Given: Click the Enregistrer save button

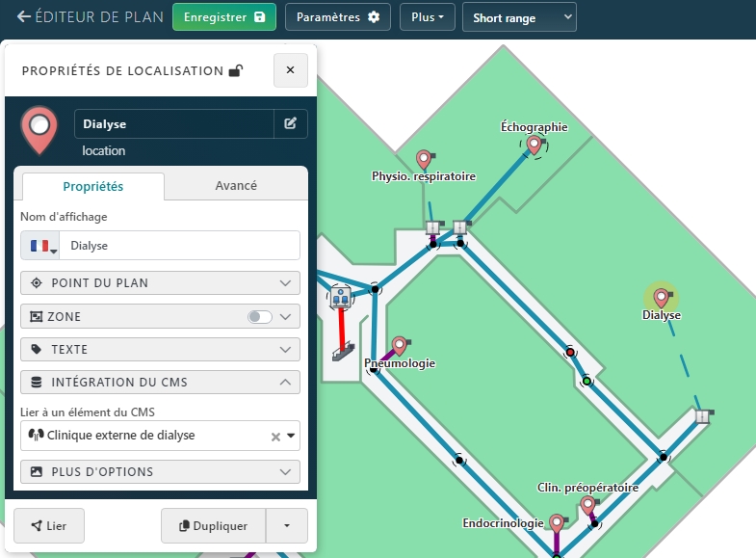Looking at the screenshot, I should (x=223, y=17).
